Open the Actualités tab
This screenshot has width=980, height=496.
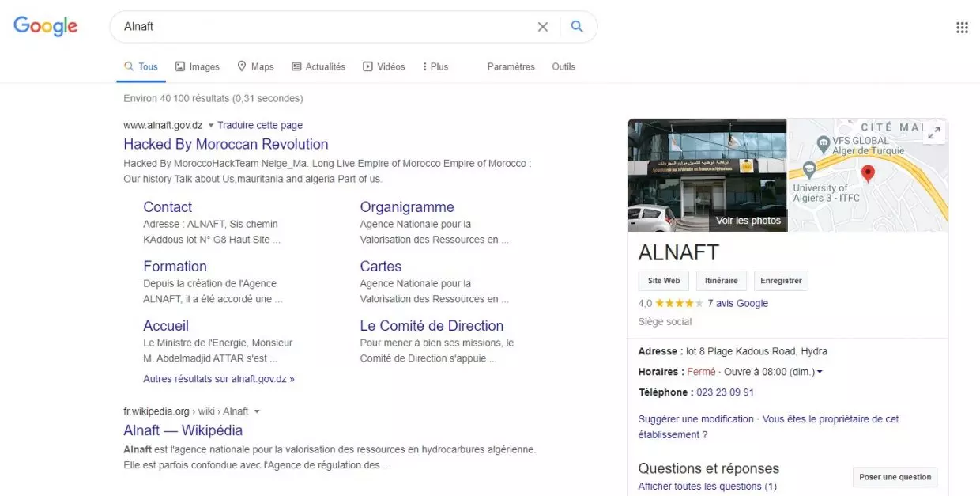pos(318,67)
